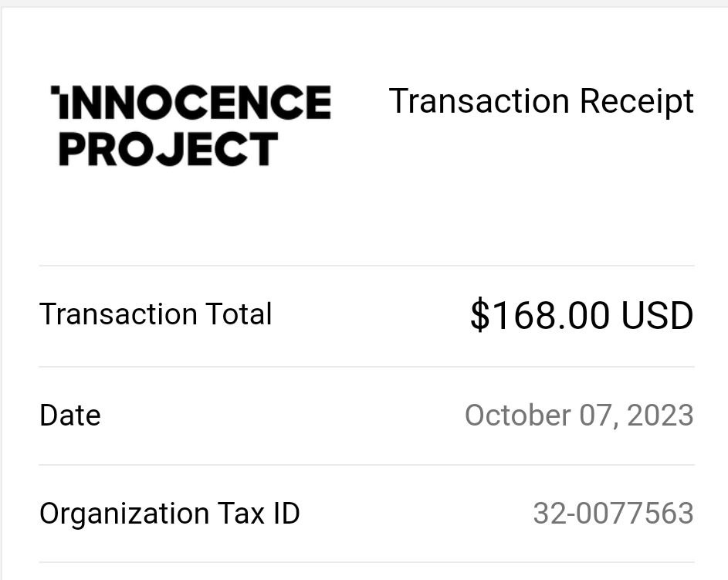
Task: Click the ID text in Organization Tax ID
Action: [x=286, y=514]
